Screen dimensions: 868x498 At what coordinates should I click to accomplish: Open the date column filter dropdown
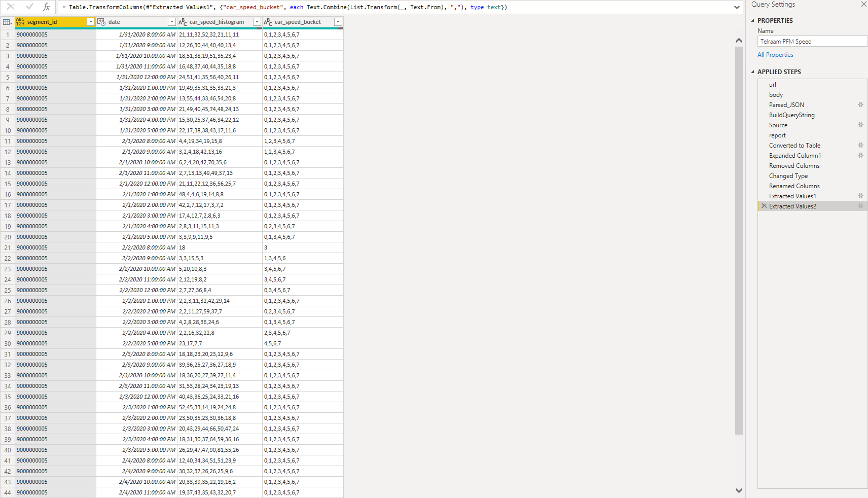[x=172, y=22]
